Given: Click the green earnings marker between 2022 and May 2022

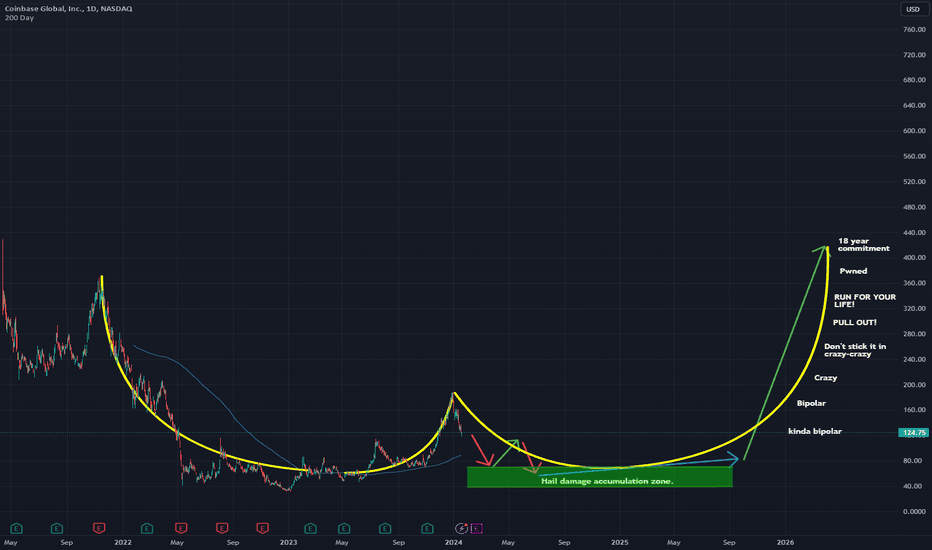Looking at the screenshot, I should (x=147, y=528).
